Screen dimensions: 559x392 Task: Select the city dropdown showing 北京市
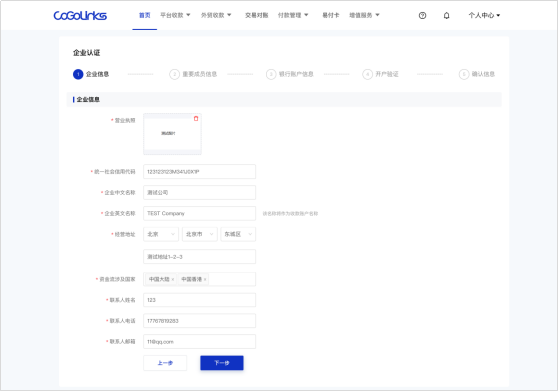point(200,234)
